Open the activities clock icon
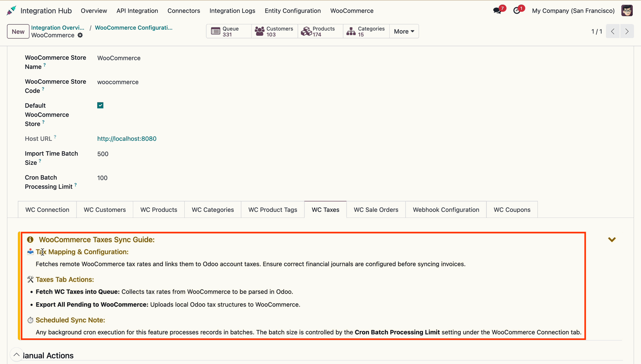Viewport: 641px width, 364px height. click(x=517, y=11)
